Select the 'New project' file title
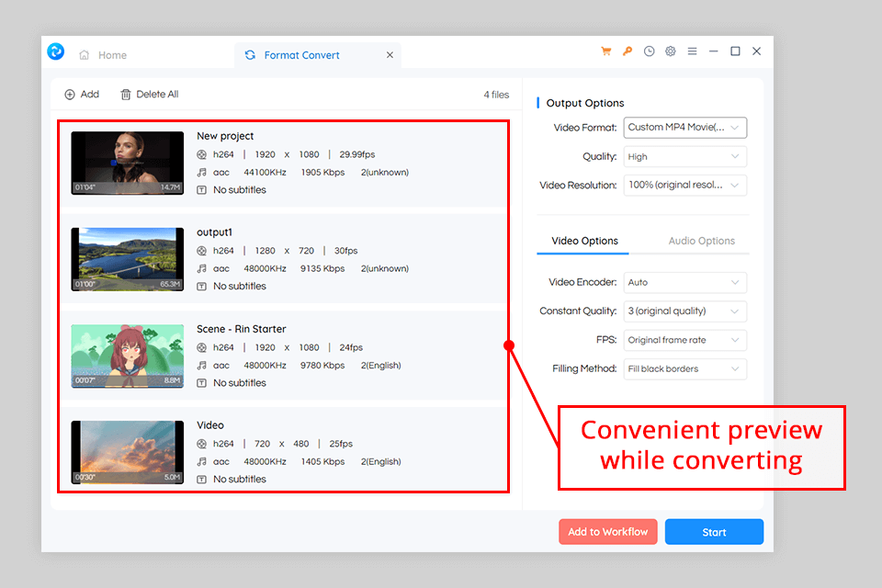Image resolution: width=882 pixels, height=588 pixels. tap(225, 136)
